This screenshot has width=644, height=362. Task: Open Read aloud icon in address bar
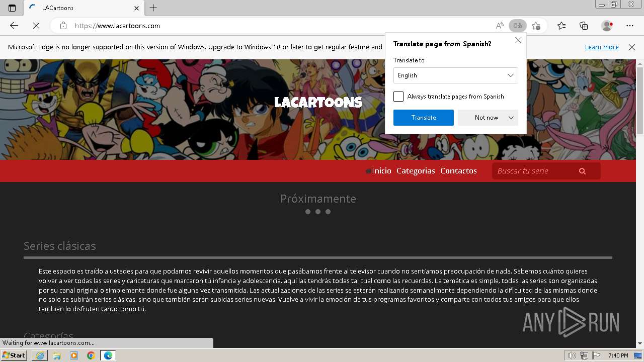500,26
